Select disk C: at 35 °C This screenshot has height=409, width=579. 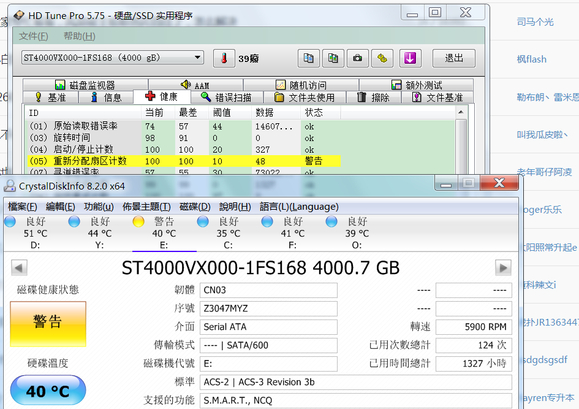[x=228, y=233]
